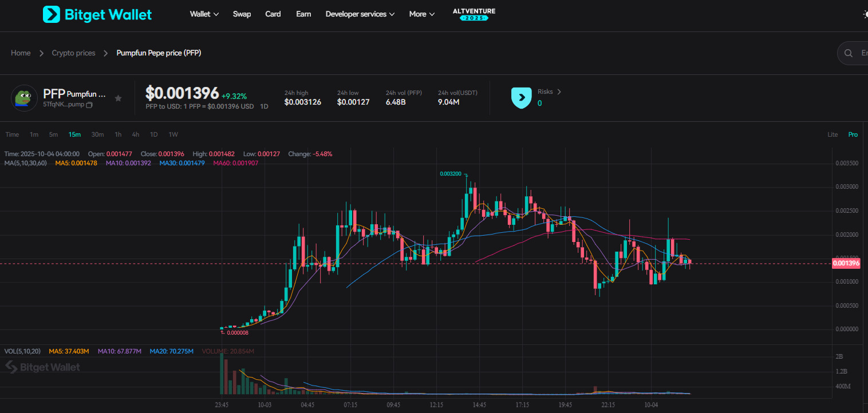Switch chart to Pro mode
Viewport: 868px width, 413px height.
(x=853, y=134)
